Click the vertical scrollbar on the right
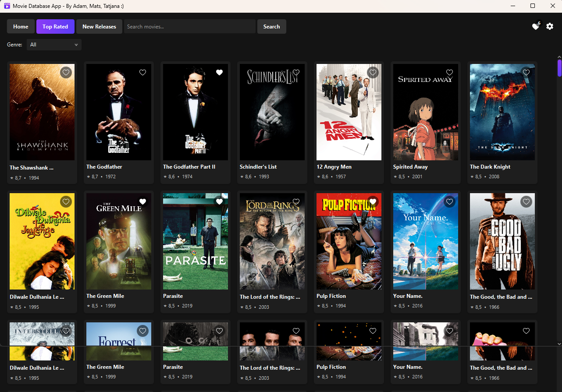The height and width of the screenshot is (392, 562). click(559, 68)
